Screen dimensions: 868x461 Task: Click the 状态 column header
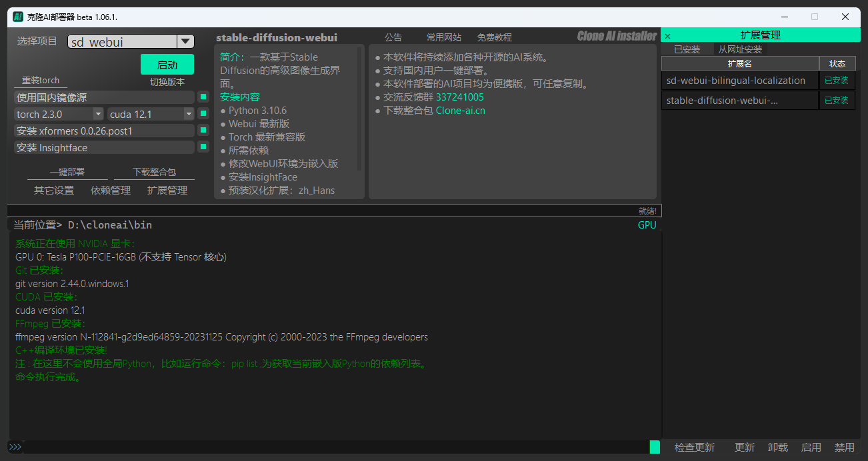[x=837, y=64]
